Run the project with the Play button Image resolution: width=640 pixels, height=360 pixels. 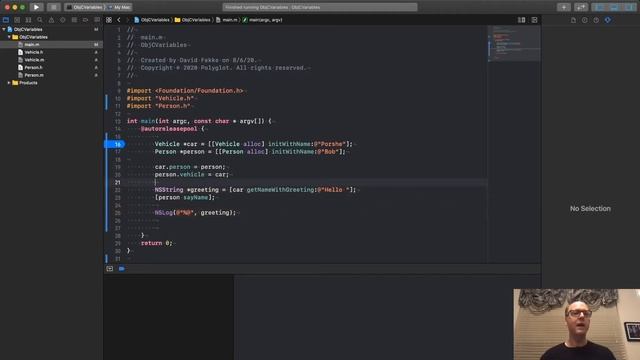(36, 7)
